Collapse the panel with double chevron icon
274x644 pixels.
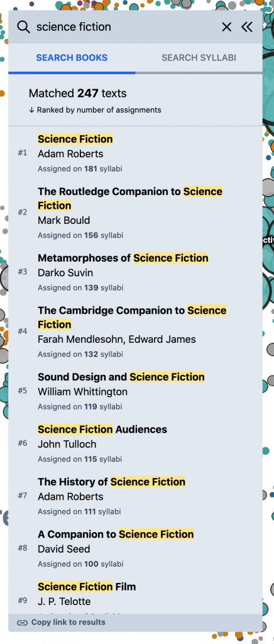247,27
